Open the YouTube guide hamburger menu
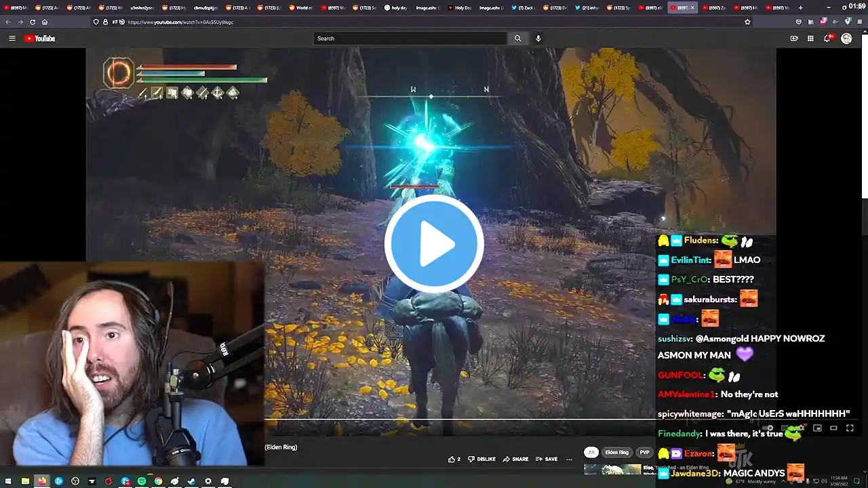The image size is (868, 488). point(12,39)
